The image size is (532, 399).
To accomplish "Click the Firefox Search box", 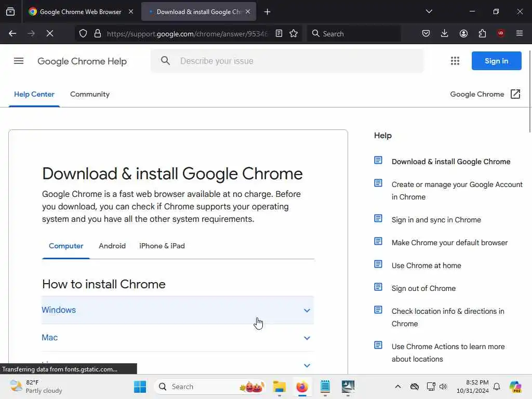I will pos(354,34).
